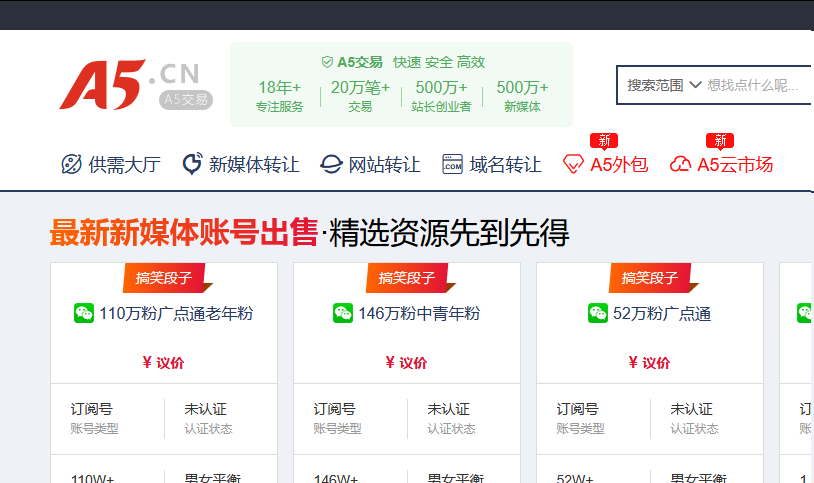Click 议价 price on 146万粉 card
This screenshot has height=483, width=814.
(406, 363)
